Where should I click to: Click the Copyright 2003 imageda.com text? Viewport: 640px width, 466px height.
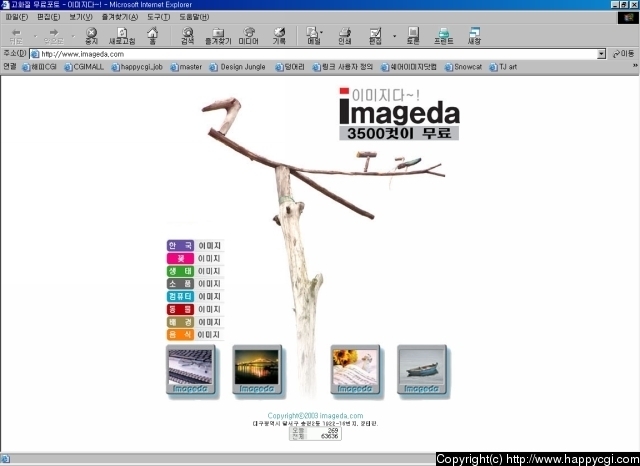pos(315,416)
